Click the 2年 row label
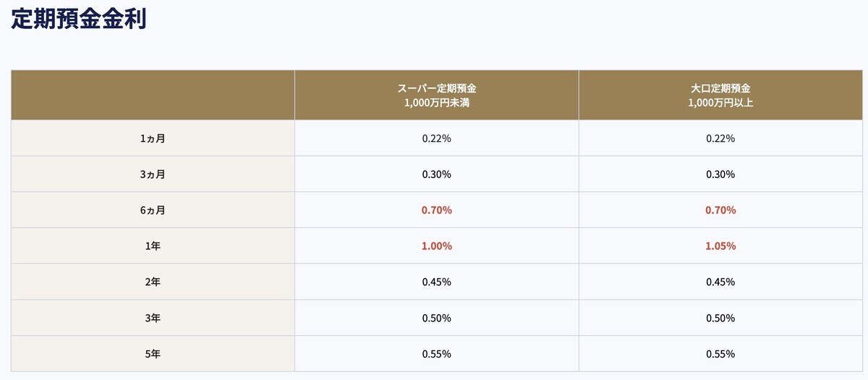This screenshot has height=380, width=868. tap(153, 282)
